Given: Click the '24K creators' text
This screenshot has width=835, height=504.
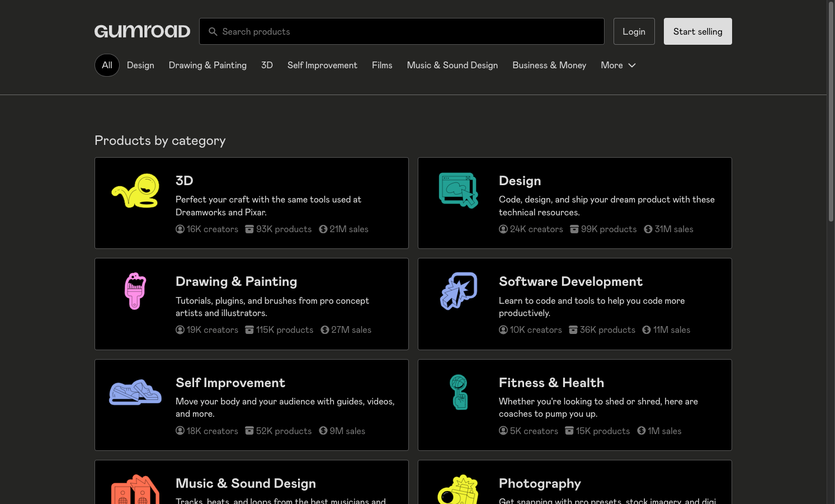Looking at the screenshot, I should click(x=536, y=229).
